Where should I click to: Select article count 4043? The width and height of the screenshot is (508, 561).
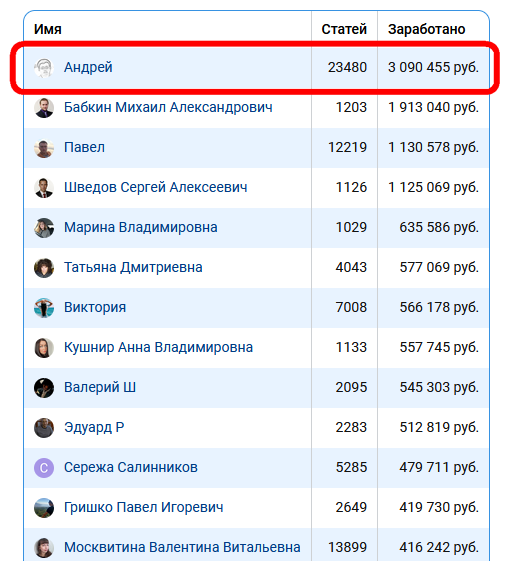pos(351,268)
